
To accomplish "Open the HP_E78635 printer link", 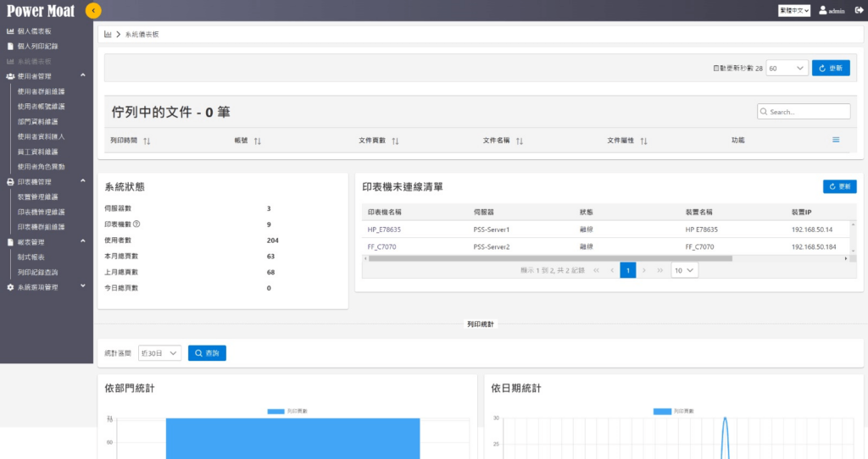I will click(384, 229).
